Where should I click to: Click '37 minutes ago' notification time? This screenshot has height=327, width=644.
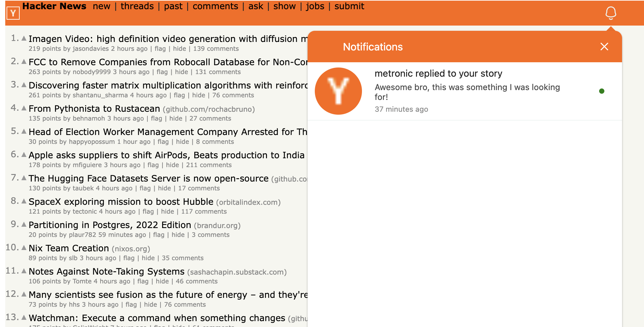point(401,109)
